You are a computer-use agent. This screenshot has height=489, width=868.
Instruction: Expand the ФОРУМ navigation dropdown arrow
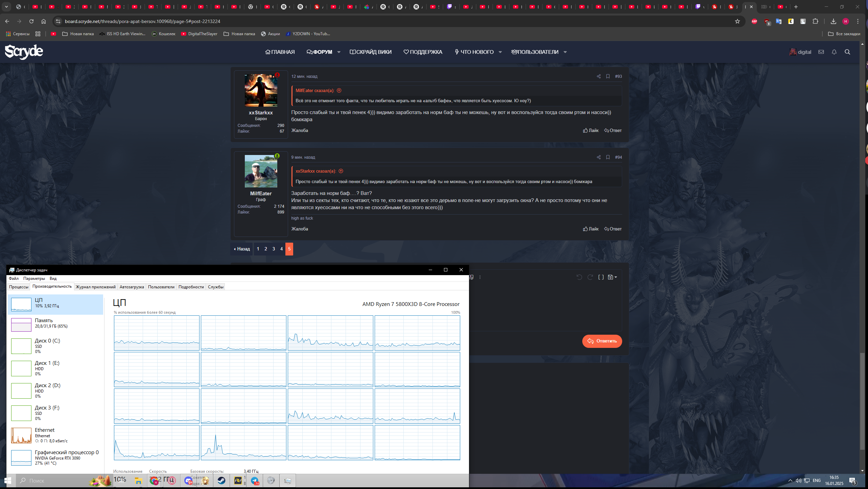point(338,52)
